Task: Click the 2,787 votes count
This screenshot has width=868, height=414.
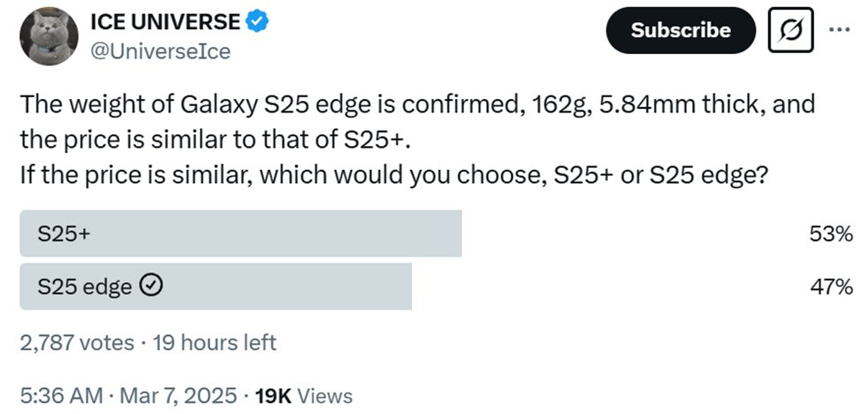Action: 76,341
